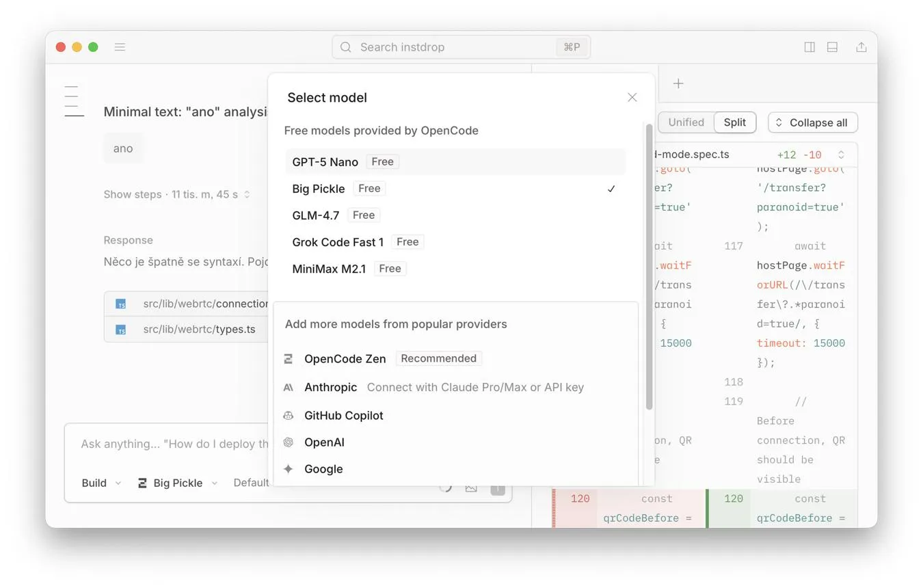Expand Show steps in the conversation
The width and height of the screenshot is (923, 588).
[177, 195]
